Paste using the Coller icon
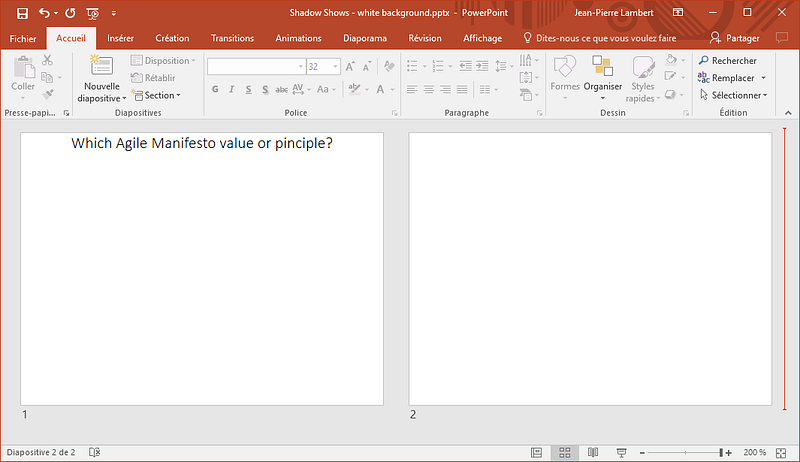Viewport: 800px width, 462px height. [x=23, y=68]
